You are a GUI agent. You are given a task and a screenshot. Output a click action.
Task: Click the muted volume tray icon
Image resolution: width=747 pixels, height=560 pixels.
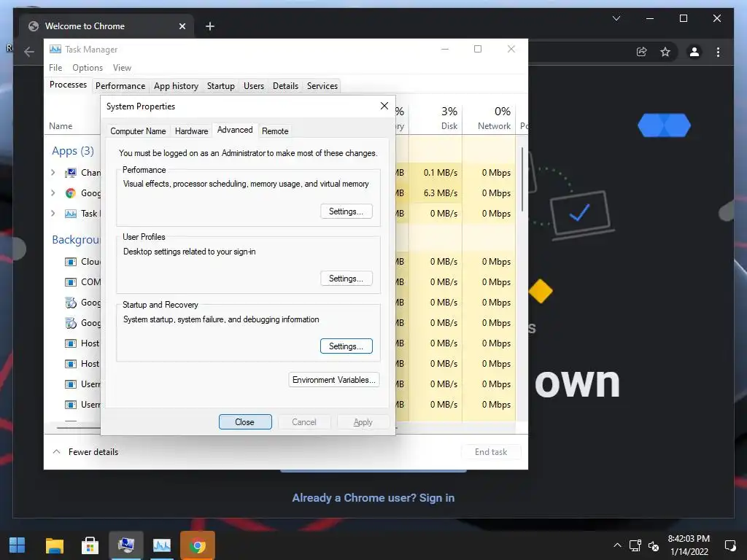(x=654, y=545)
